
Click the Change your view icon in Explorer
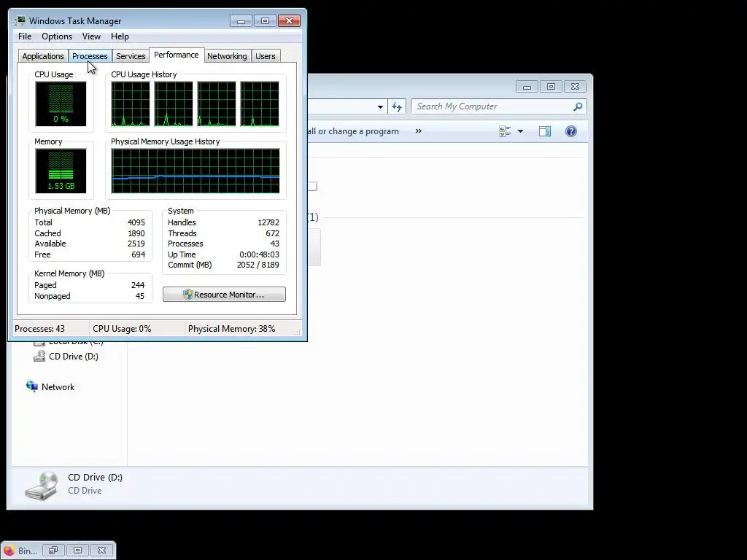point(505,131)
